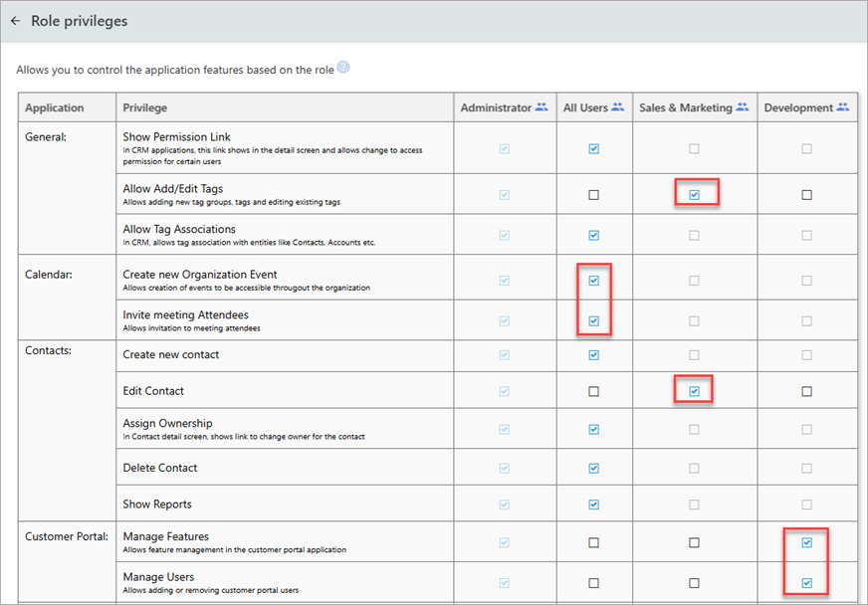Enable Allow Add/Edit Tags for All Users
Screen dimensions: 868x605
594,195
